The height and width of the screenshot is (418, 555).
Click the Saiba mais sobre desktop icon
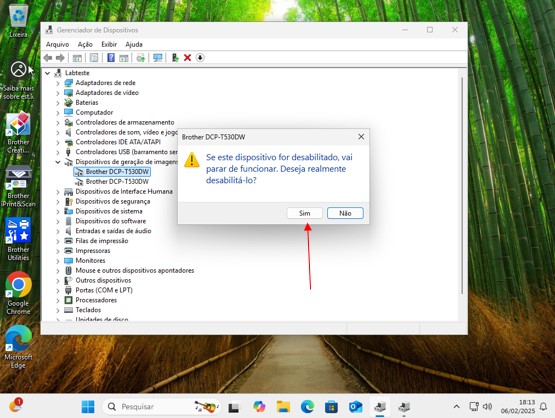coord(18,80)
